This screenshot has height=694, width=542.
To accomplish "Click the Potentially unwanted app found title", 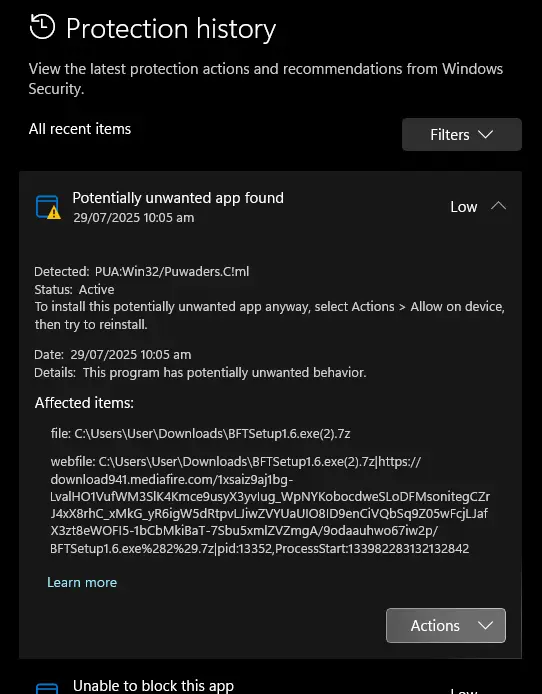I will click(178, 198).
